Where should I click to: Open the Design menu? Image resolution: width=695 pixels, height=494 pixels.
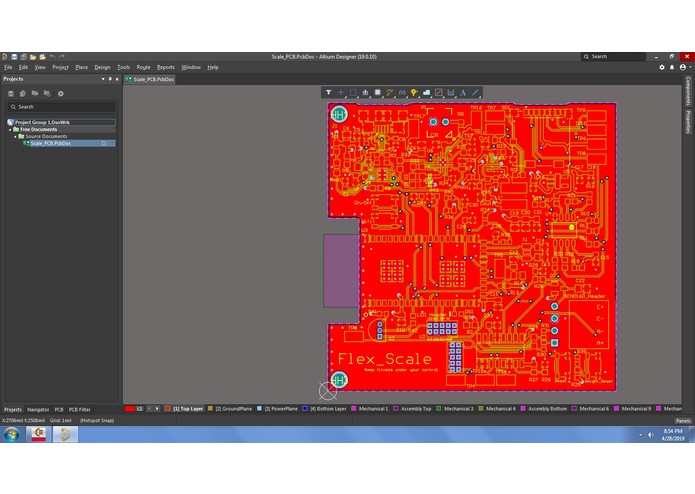(102, 67)
